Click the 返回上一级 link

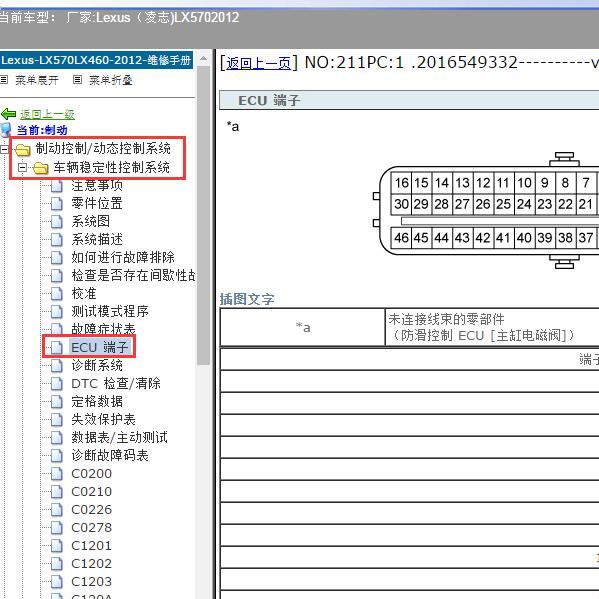click(x=47, y=114)
